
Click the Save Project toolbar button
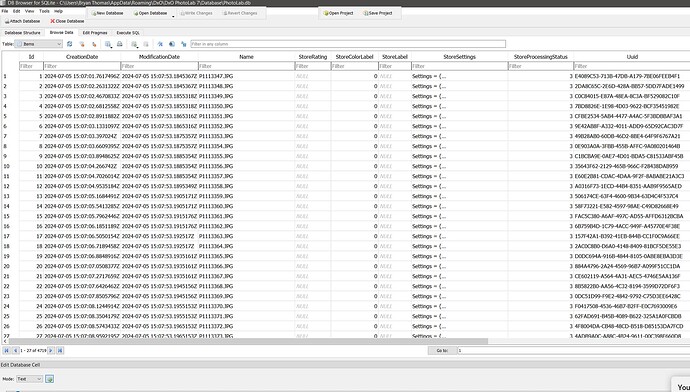coord(378,13)
